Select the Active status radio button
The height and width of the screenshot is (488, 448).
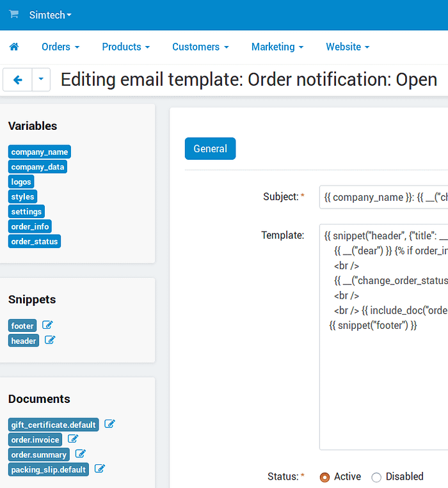tap(324, 477)
